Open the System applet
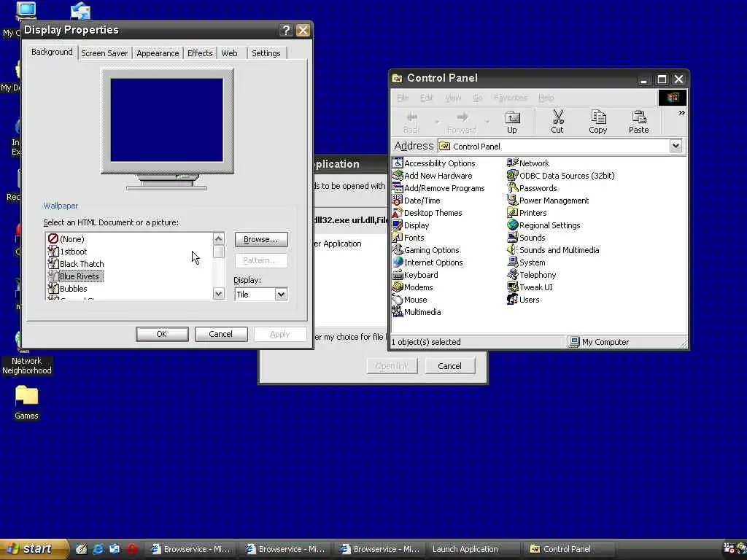Viewport: 747px width, 560px height. (x=526, y=262)
